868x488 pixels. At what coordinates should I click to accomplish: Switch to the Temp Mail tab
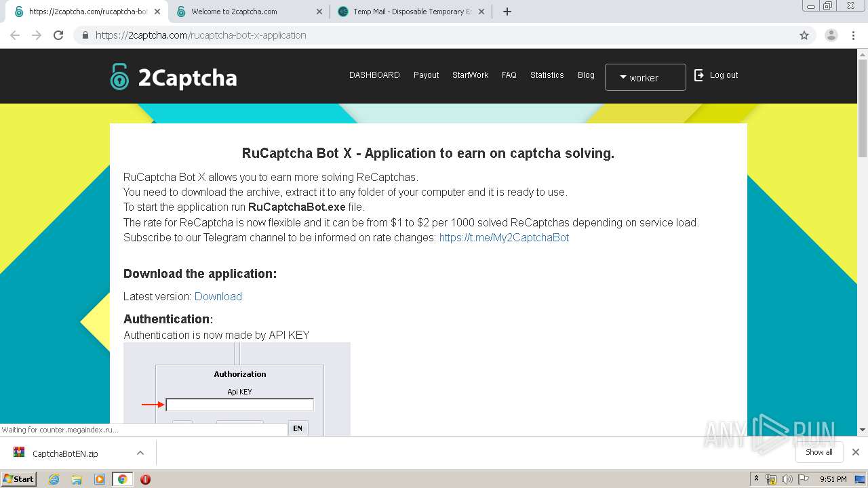point(412,12)
